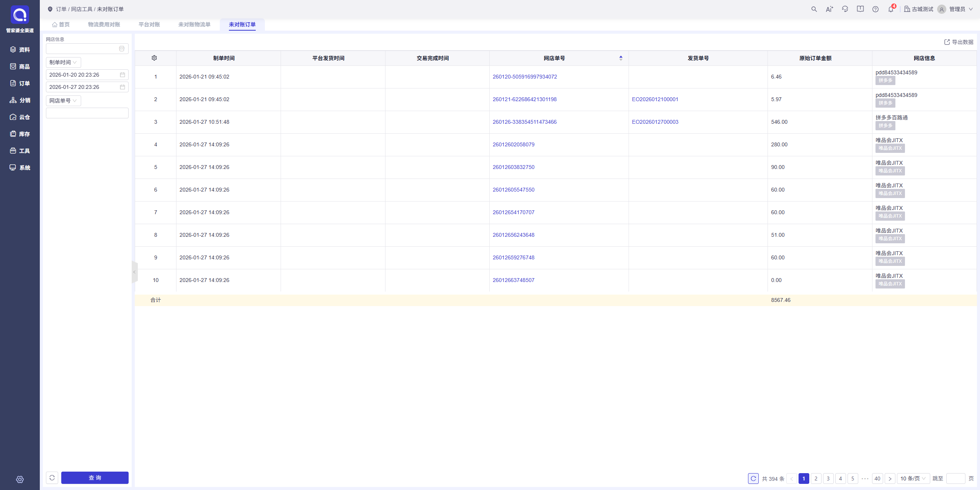Click the 拼多多百路通 shop name

892,118
